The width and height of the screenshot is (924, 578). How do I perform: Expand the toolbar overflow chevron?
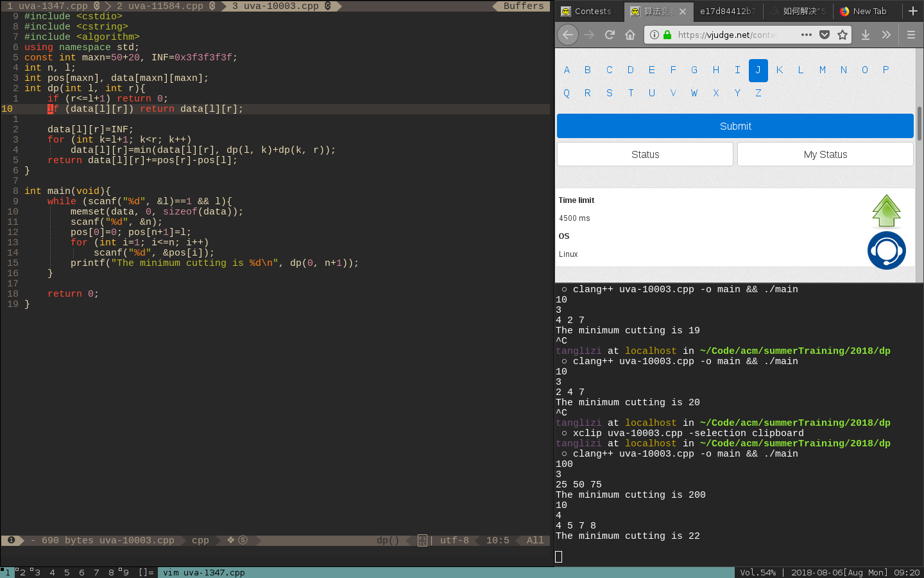pyautogui.click(x=886, y=35)
